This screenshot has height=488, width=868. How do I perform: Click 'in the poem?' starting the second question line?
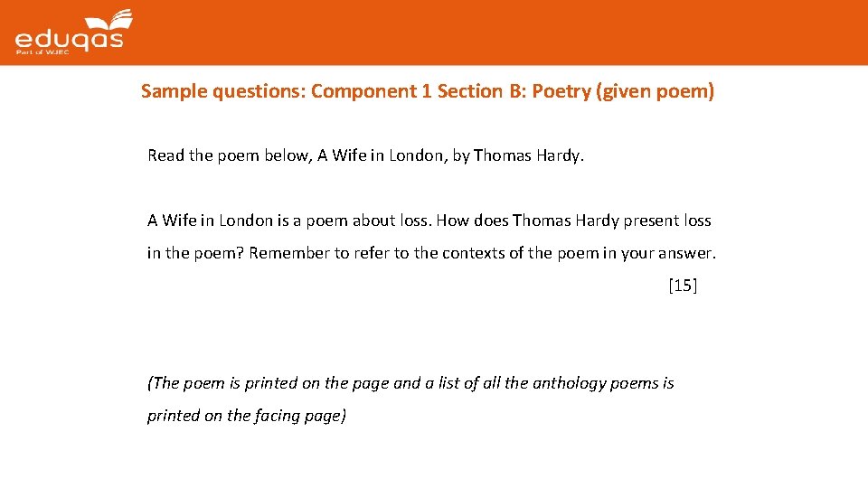(x=195, y=253)
